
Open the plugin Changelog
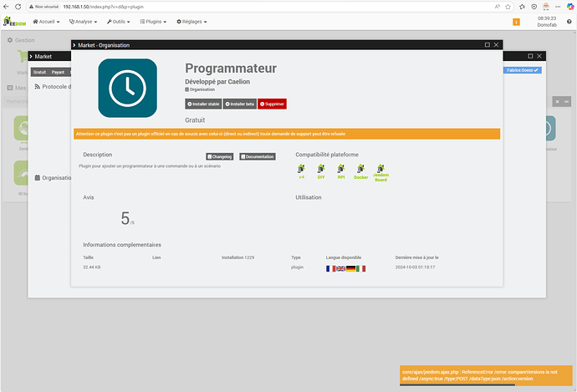click(219, 156)
